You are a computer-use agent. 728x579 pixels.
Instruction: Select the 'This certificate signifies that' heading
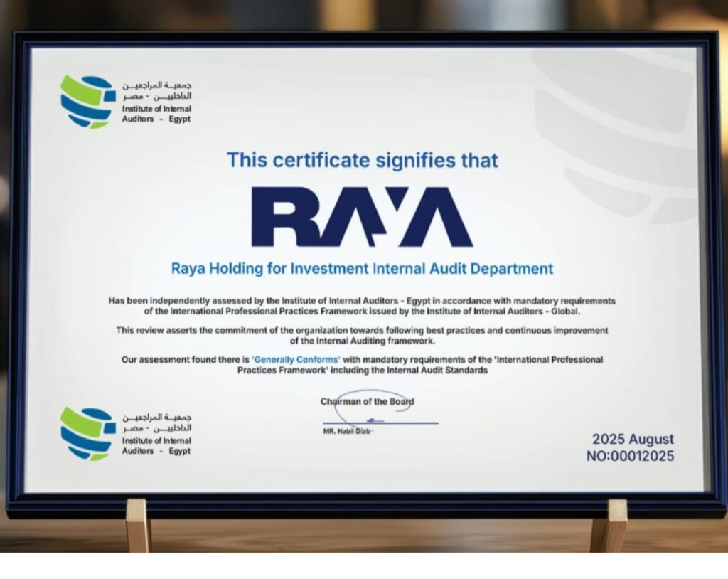coord(363,159)
